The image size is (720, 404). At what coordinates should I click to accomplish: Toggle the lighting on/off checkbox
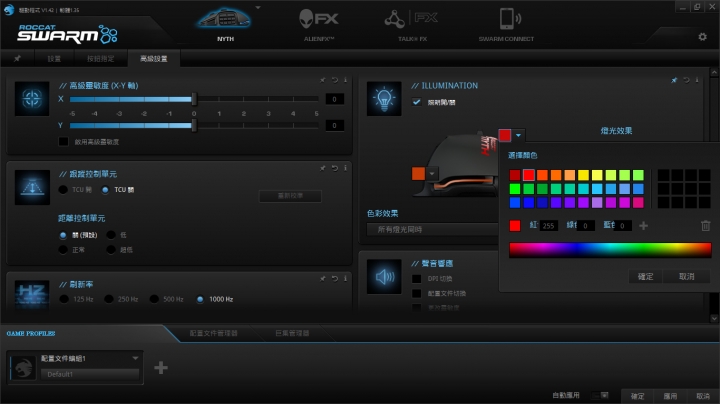[416, 102]
